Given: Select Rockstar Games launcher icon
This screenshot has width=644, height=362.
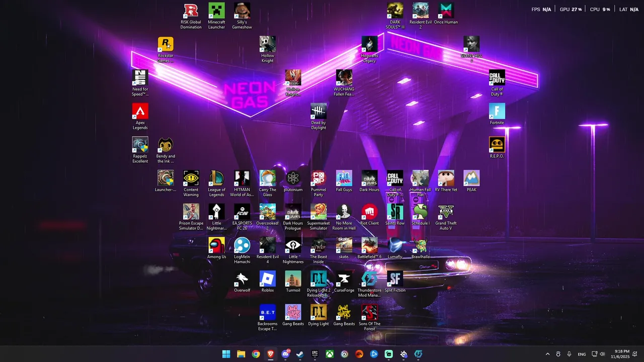Looking at the screenshot, I should click(166, 49).
